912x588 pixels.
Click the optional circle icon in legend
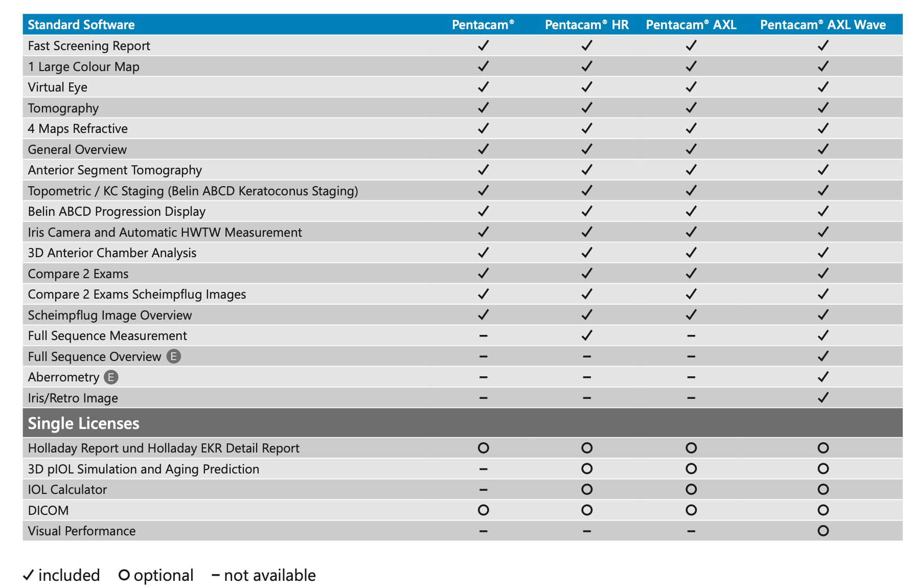pyautogui.click(x=124, y=575)
